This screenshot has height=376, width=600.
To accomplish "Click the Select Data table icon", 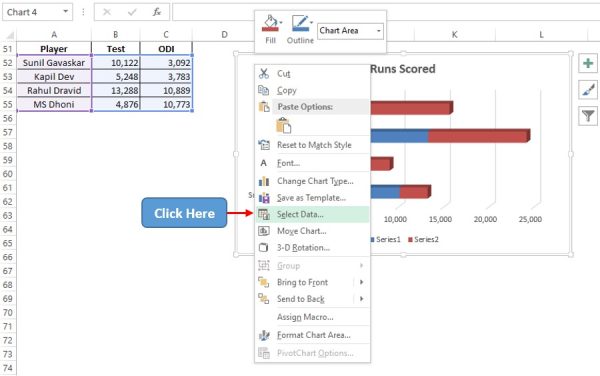I will 264,214.
